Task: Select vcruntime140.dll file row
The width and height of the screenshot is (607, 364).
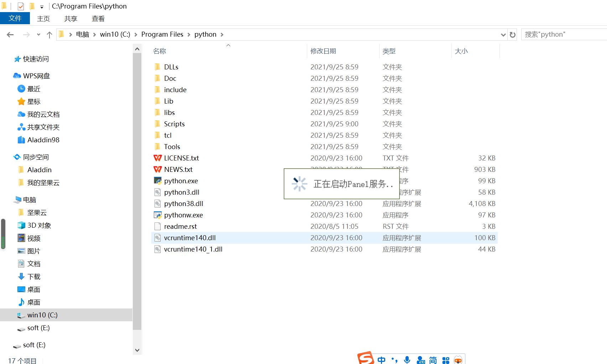Action: 324,238
